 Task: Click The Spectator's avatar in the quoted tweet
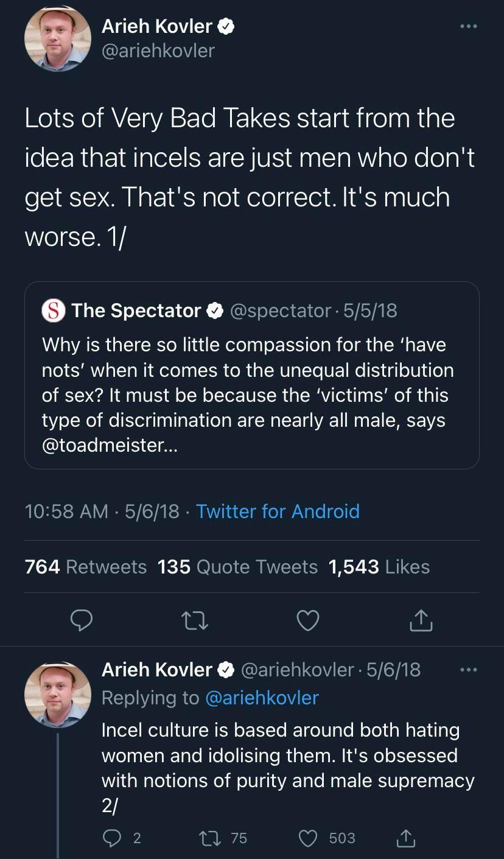(52, 310)
